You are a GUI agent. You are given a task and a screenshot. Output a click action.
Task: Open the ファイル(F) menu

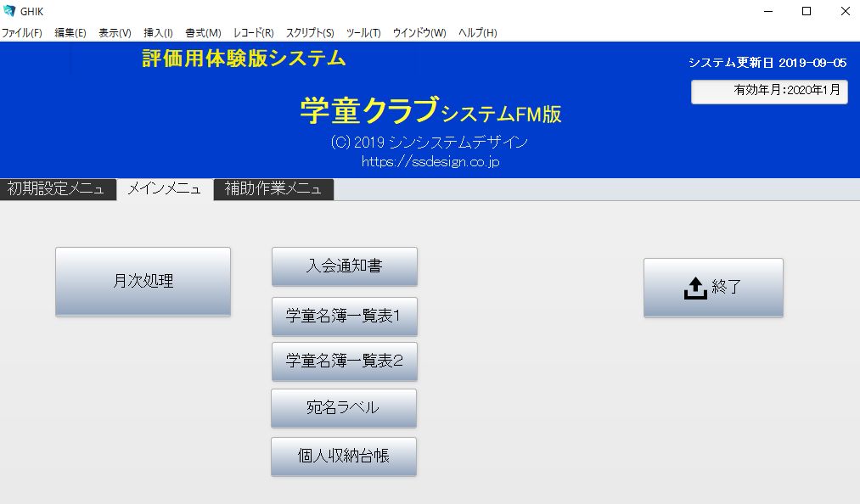click(x=22, y=33)
